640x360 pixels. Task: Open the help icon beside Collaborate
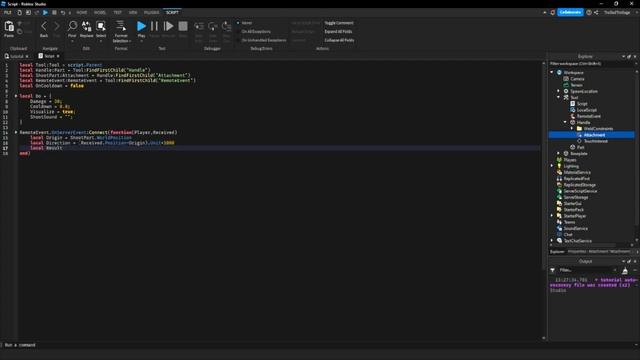click(x=589, y=13)
